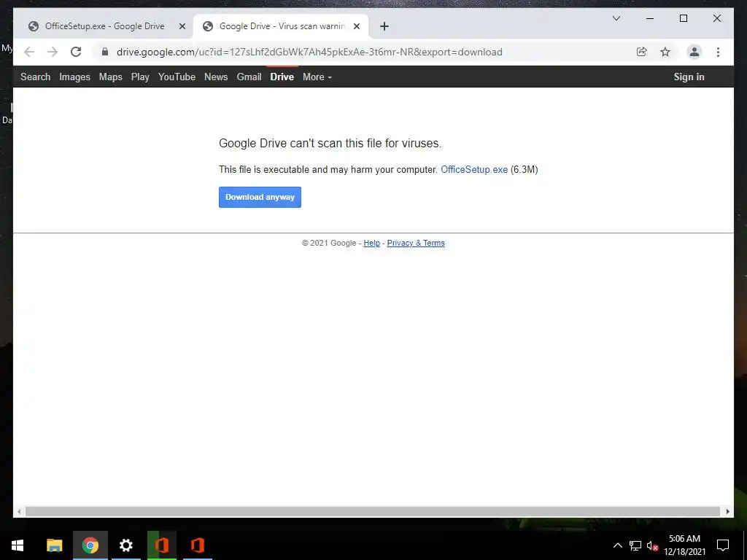Click the Chrome taskbar icon
This screenshot has width=747, height=560.
(x=90, y=545)
